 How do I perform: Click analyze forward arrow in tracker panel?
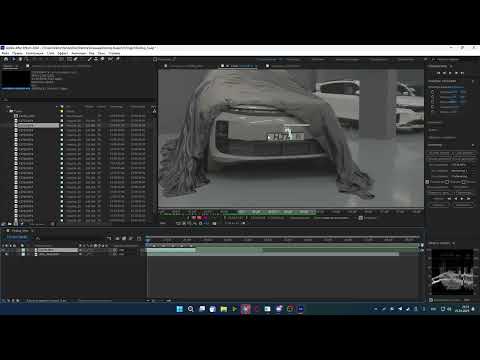point(462,199)
